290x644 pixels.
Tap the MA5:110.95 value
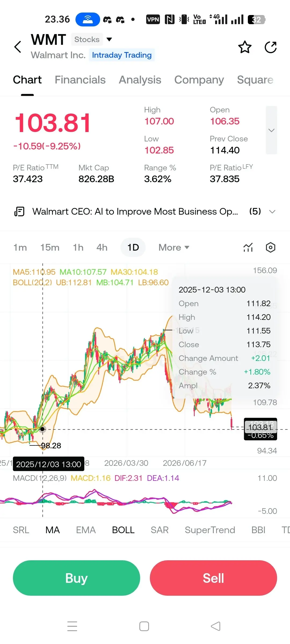[34, 272]
